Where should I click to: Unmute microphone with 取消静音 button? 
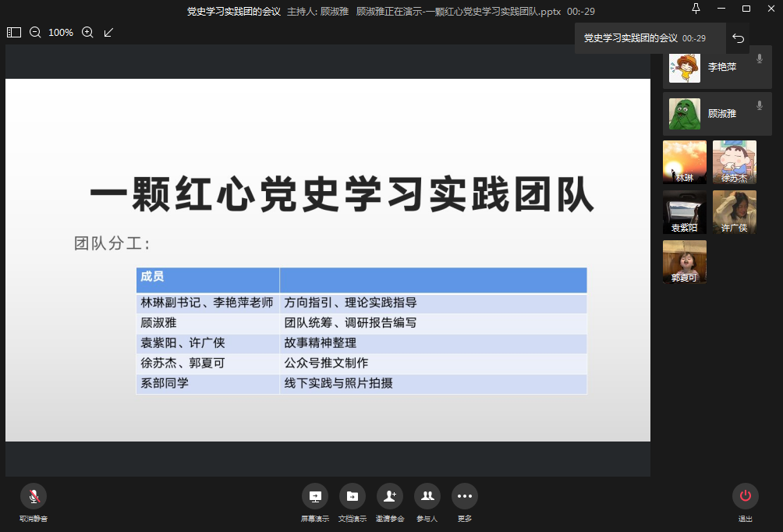coord(34,496)
